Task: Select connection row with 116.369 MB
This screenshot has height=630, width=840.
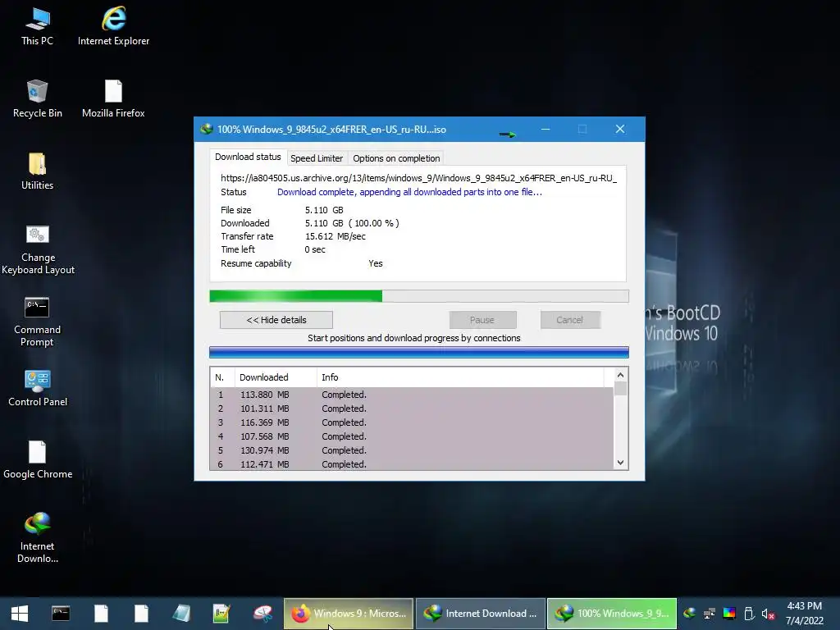Action: [x=412, y=422]
